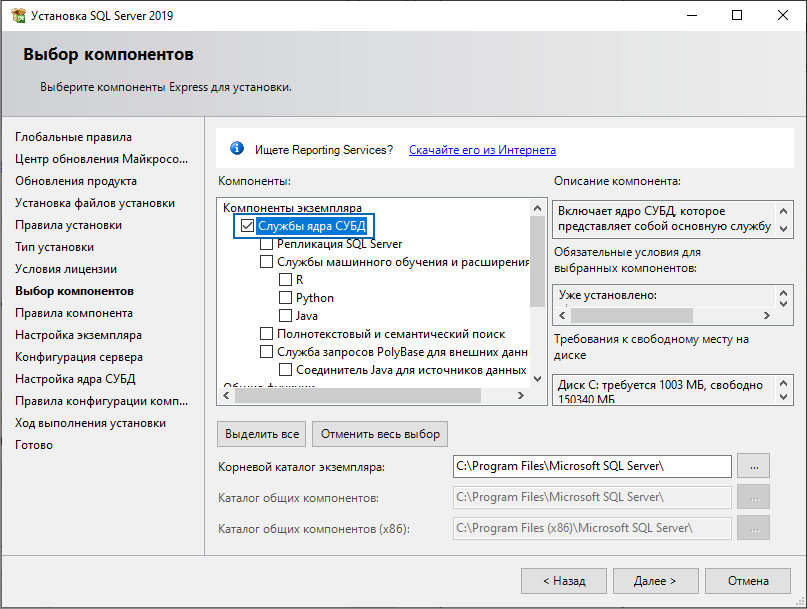807x609 pixels.
Task: Enable Репликация SQL Server checkbox
Action: [x=266, y=243]
